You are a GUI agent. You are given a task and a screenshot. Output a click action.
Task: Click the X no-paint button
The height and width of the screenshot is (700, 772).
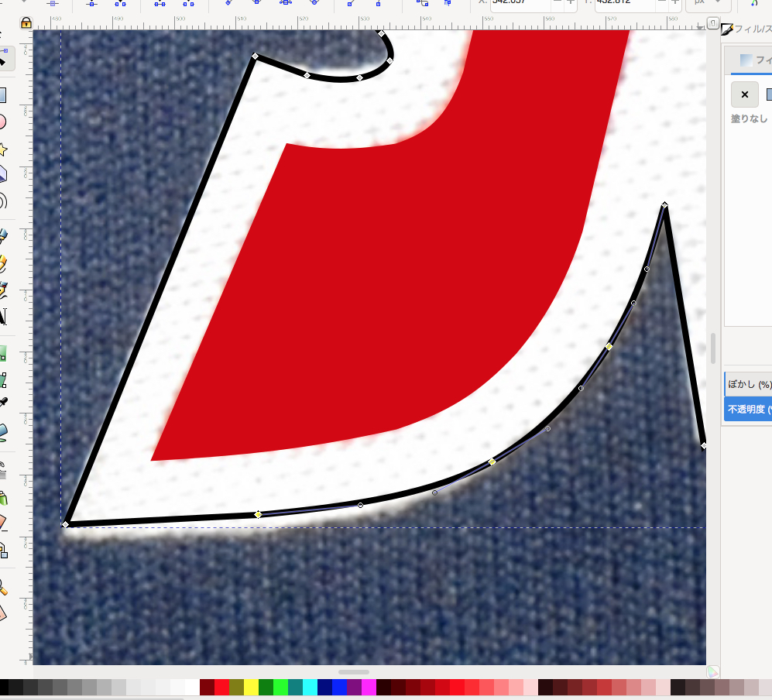click(744, 94)
